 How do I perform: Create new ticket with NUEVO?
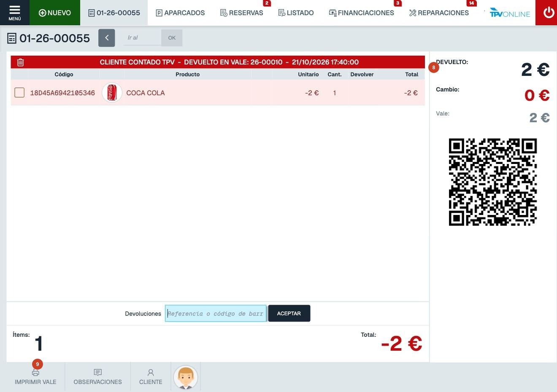[x=55, y=13]
